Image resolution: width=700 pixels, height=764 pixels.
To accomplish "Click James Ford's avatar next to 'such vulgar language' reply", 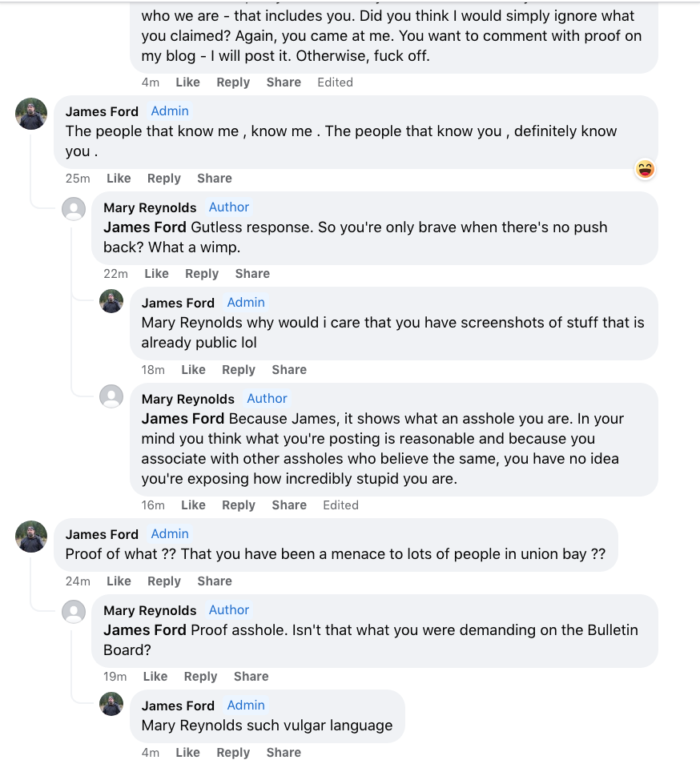I will (111, 704).
